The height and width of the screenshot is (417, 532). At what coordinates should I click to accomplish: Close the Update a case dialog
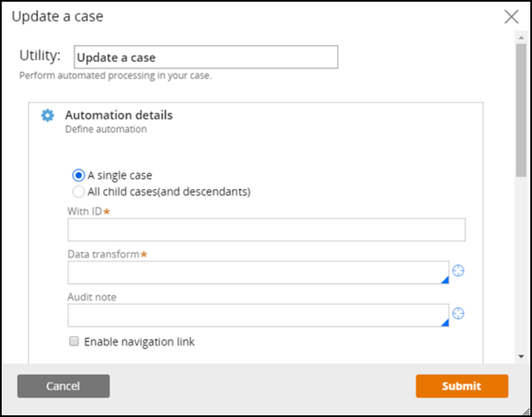[x=512, y=16]
